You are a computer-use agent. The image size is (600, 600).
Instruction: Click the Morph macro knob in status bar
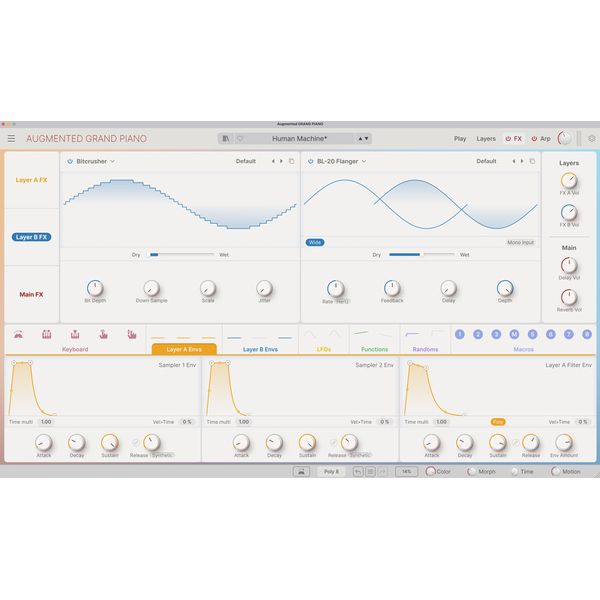[x=471, y=472]
